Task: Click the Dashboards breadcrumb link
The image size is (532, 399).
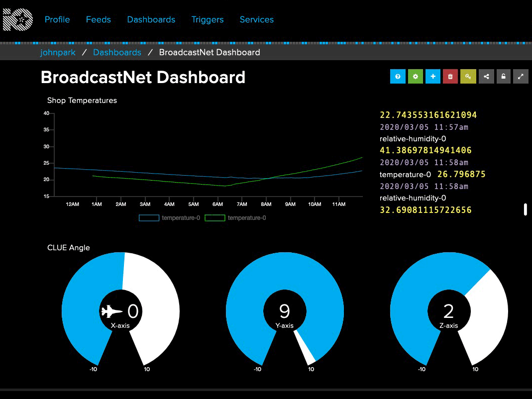Action: pyautogui.click(x=117, y=52)
